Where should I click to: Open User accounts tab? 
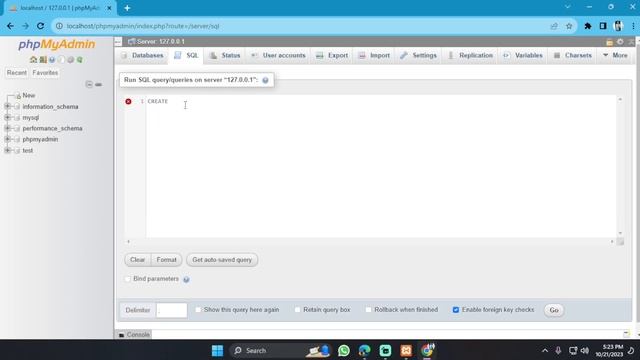point(278,55)
